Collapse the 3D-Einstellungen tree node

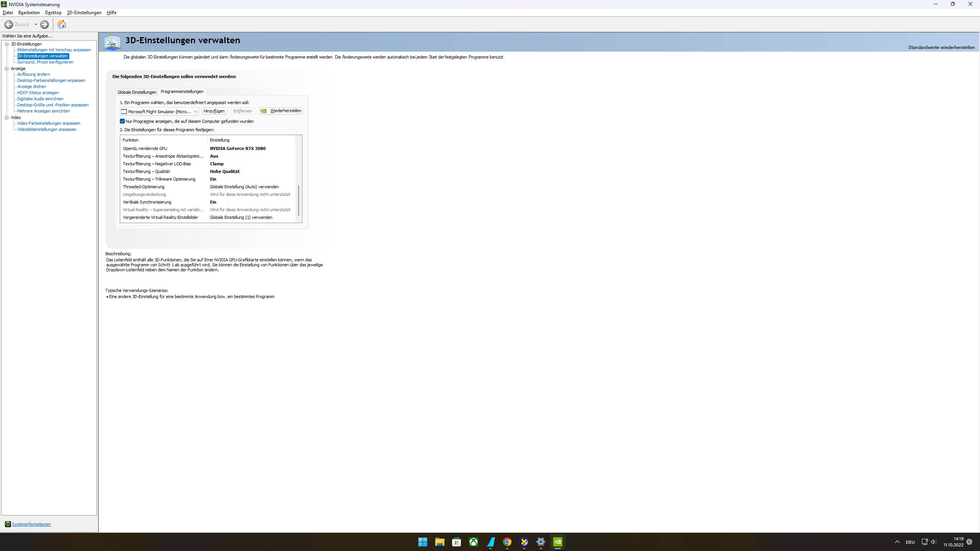[7, 44]
